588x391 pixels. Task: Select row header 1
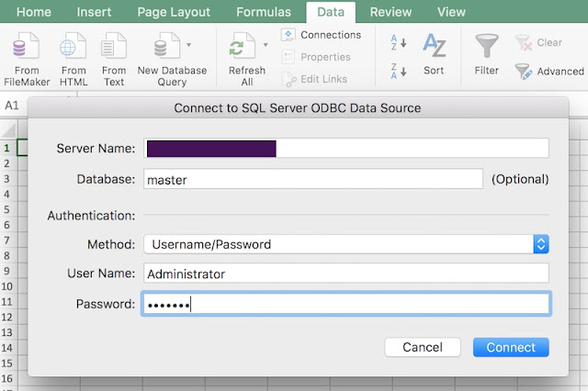[6, 148]
